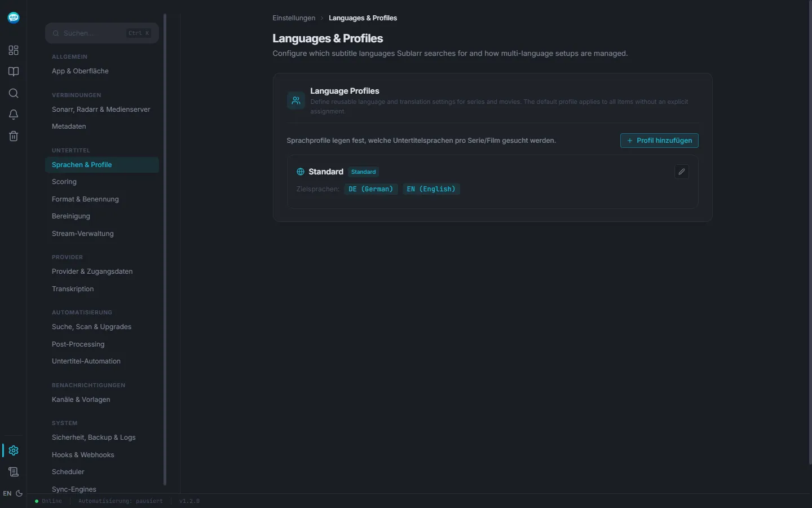This screenshot has width=812, height=508.
Task: Click the Standard badge label
Action: pos(364,172)
